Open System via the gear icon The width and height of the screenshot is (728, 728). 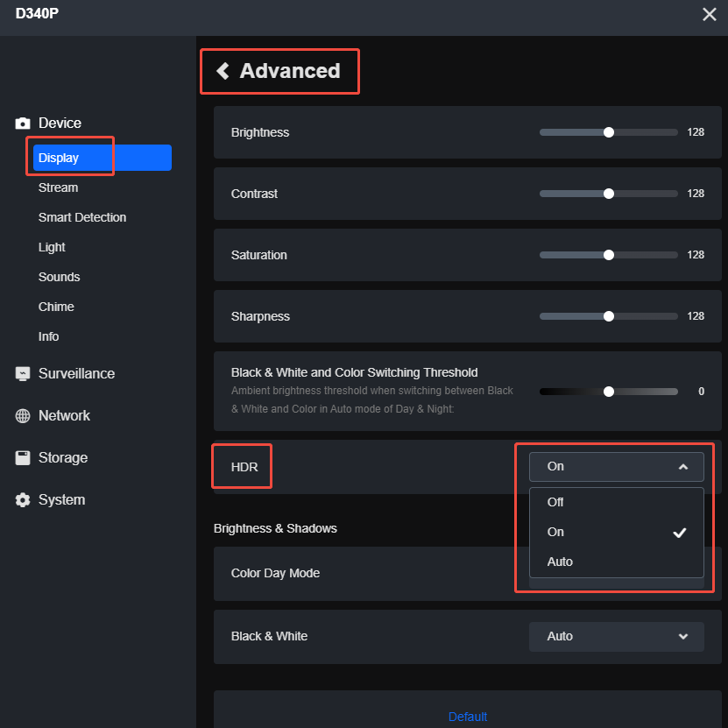click(x=22, y=499)
